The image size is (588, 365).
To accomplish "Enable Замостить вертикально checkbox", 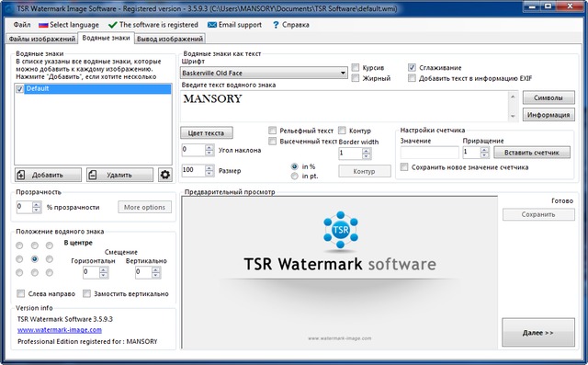I will click(x=86, y=293).
